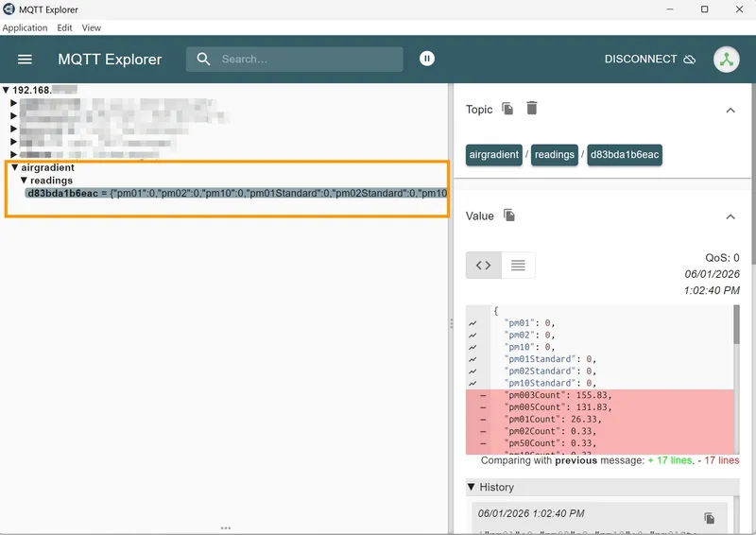Delete the topic with trash icon
The image size is (756, 535).
point(531,108)
